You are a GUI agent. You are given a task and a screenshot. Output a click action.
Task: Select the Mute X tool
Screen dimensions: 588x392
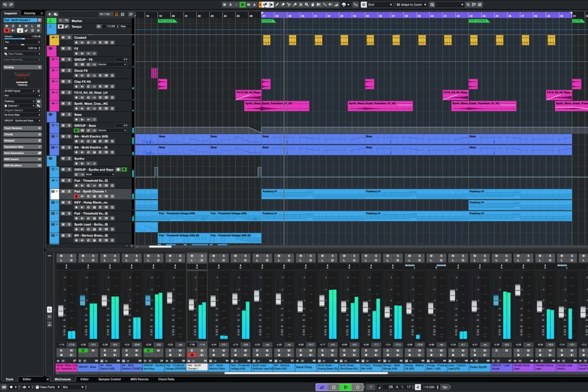coord(300,4)
